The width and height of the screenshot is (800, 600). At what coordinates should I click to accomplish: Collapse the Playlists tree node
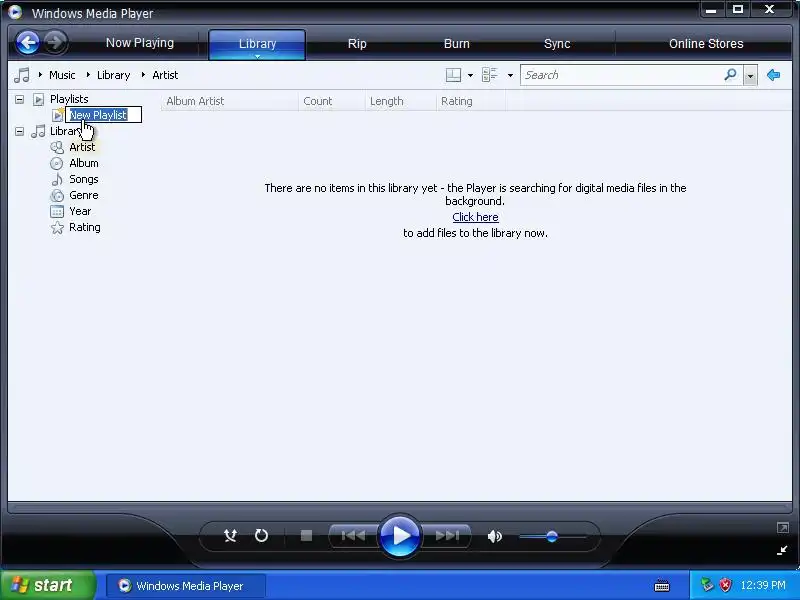click(x=19, y=99)
